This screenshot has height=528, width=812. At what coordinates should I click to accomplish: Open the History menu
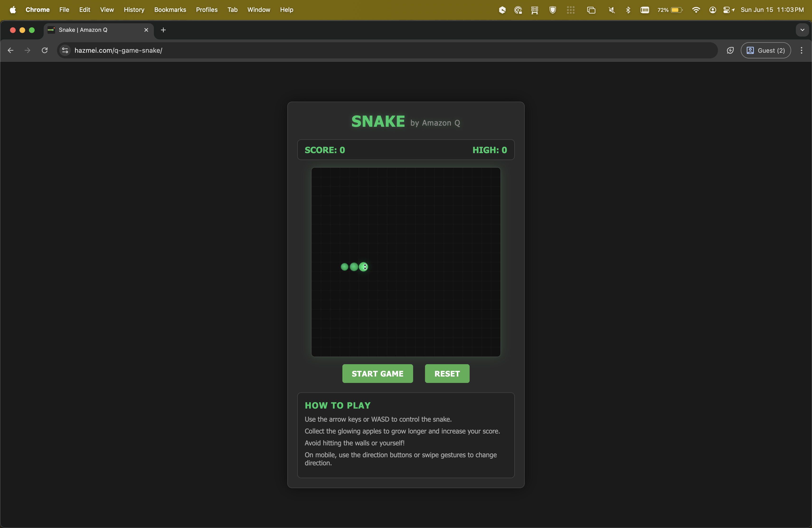[x=134, y=10]
